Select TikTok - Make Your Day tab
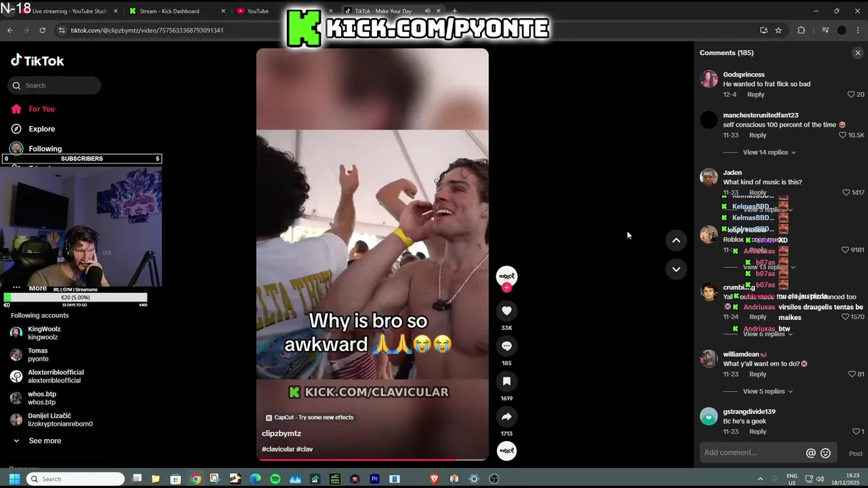Screen dimensions: 868x488 tap(383, 11)
